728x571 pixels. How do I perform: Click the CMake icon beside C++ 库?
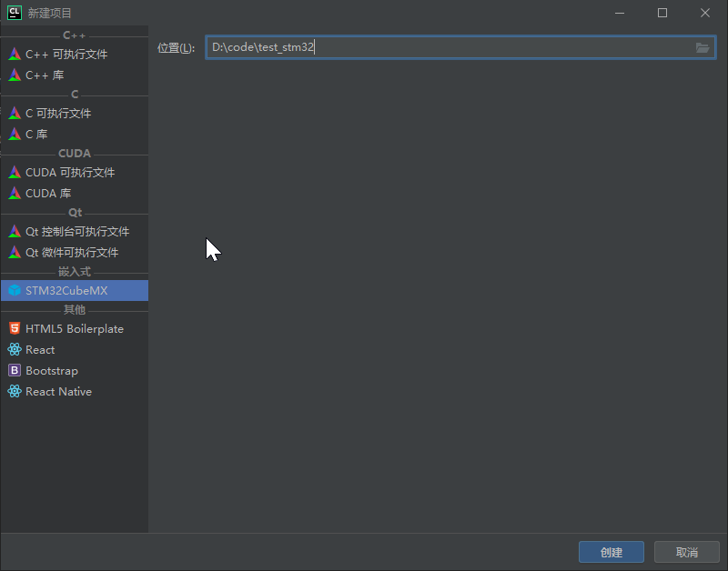pyautogui.click(x=15, y=75)
